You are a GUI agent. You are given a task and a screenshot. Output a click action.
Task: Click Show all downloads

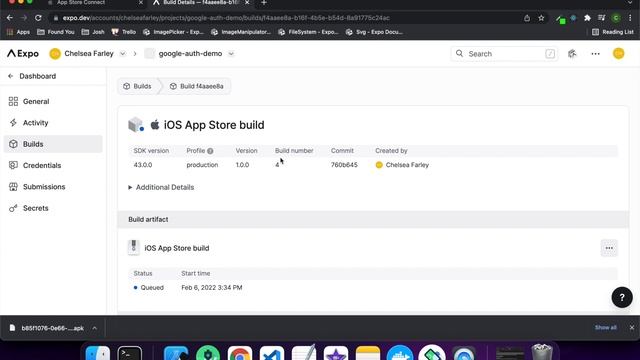tap(605, 327)
